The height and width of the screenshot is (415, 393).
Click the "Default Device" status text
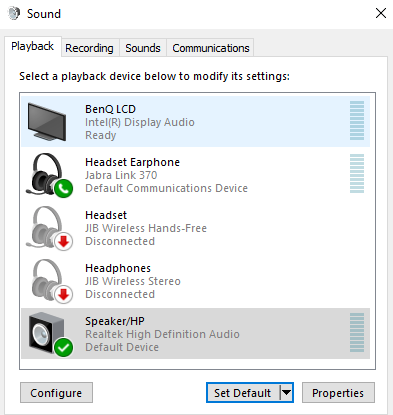(122, 347)
